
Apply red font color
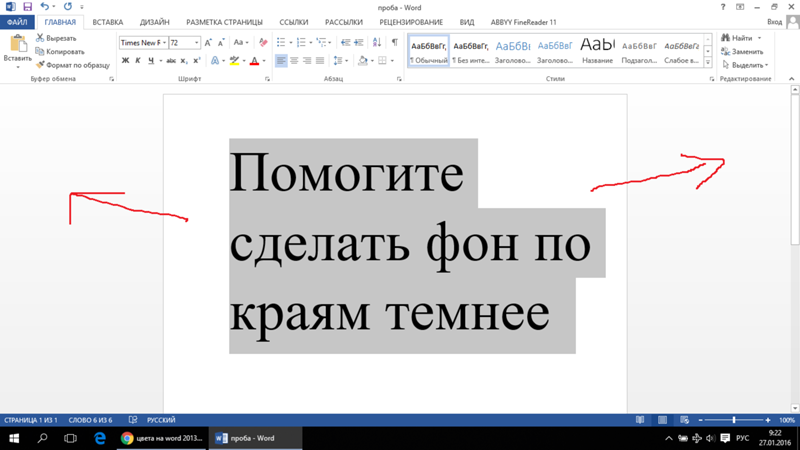tap(255, 61)
